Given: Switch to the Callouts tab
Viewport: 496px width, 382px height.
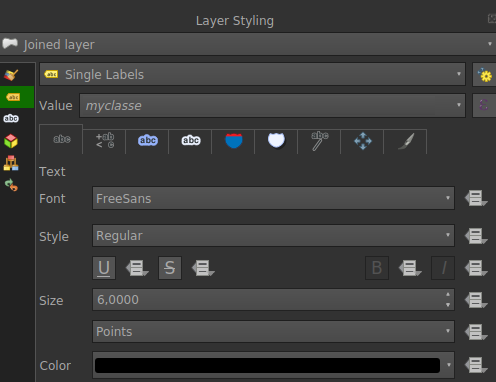Looking at the screenshot, I should (319, 141).
